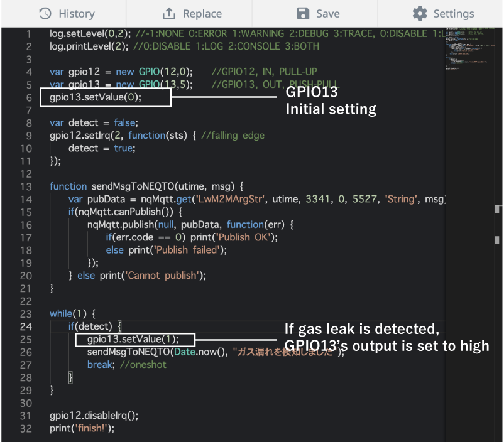Place cursor on 'log.printLevel(2);'
The height and width of the screenshot is (442, 504).
89,46
